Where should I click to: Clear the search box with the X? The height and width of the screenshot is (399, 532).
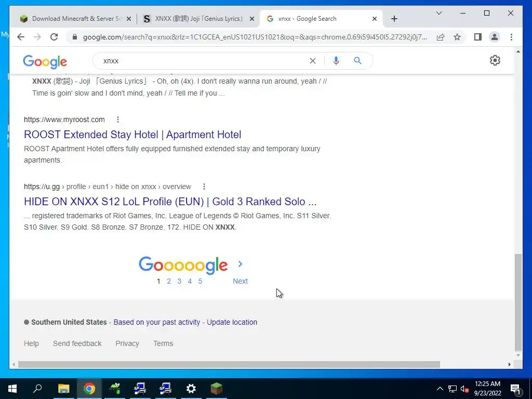tap(312, 61)
